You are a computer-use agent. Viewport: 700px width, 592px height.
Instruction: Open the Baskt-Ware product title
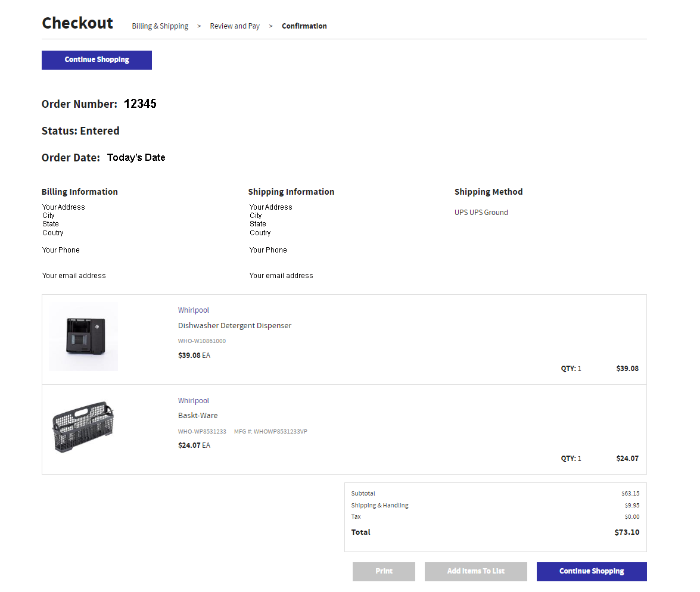[198, 415]
